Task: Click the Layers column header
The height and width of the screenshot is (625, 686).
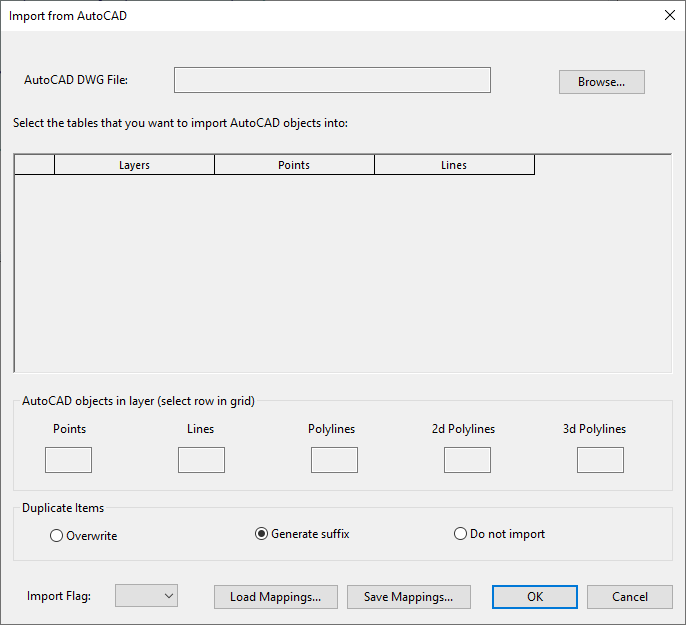Action: (x=134, y=165)
